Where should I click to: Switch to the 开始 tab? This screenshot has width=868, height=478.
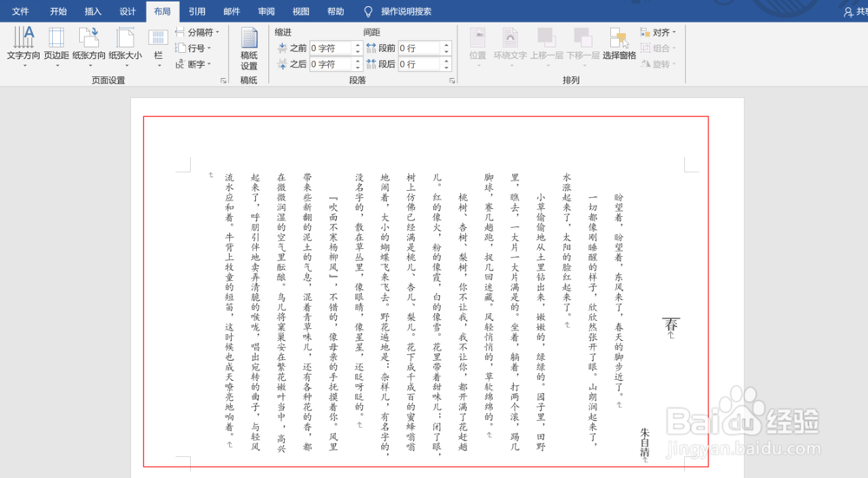pyautogui.click(x=58, y=11)
